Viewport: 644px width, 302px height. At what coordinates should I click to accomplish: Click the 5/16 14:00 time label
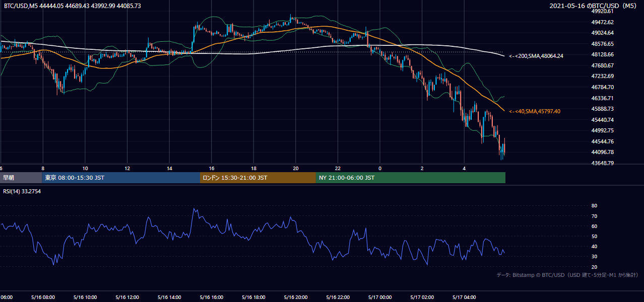coord(169,297)
